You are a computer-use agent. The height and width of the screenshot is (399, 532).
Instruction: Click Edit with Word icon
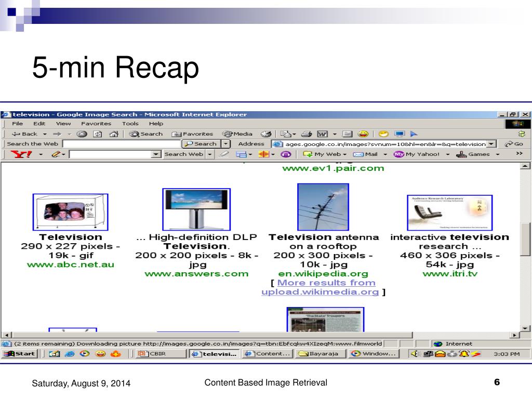[x=322, y=134]
